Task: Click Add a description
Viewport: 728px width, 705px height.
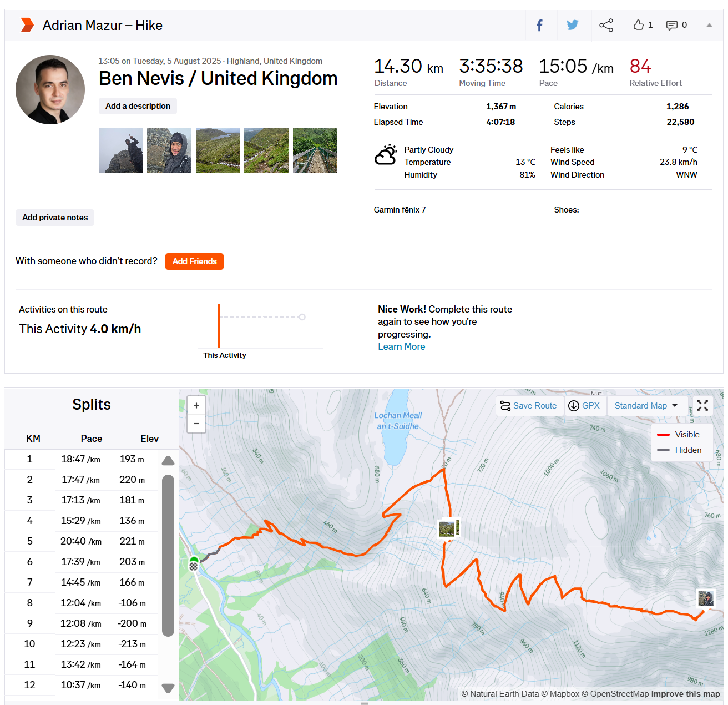Action: 138,106
